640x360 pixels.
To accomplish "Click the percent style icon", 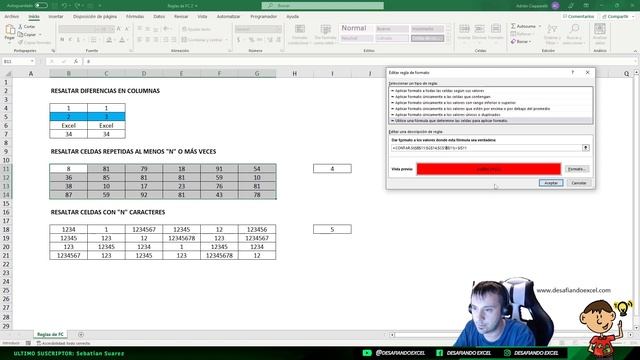I will [251, 40].
